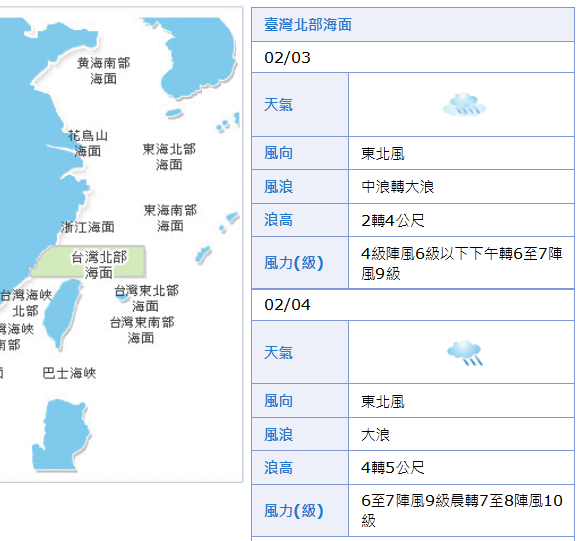The image size is (579, 541).
Task: Select 黃海南部海面 on the map
Action: coord(103,71)
